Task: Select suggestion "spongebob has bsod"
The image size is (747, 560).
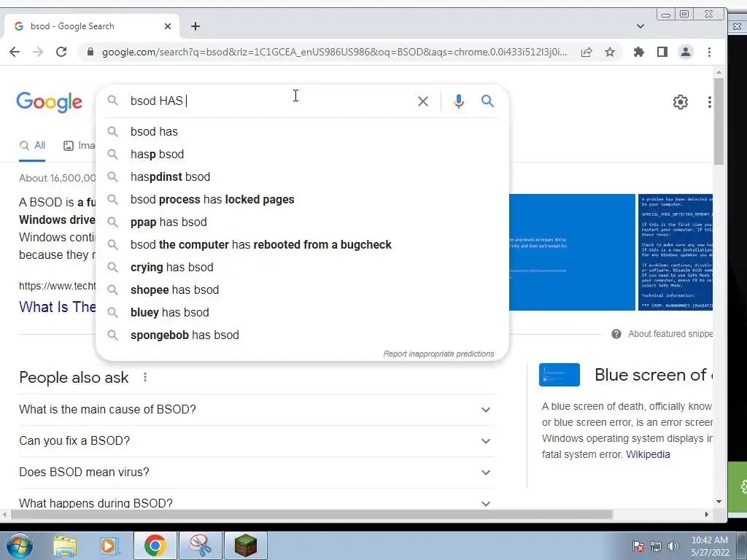Action: pos(303,335)
